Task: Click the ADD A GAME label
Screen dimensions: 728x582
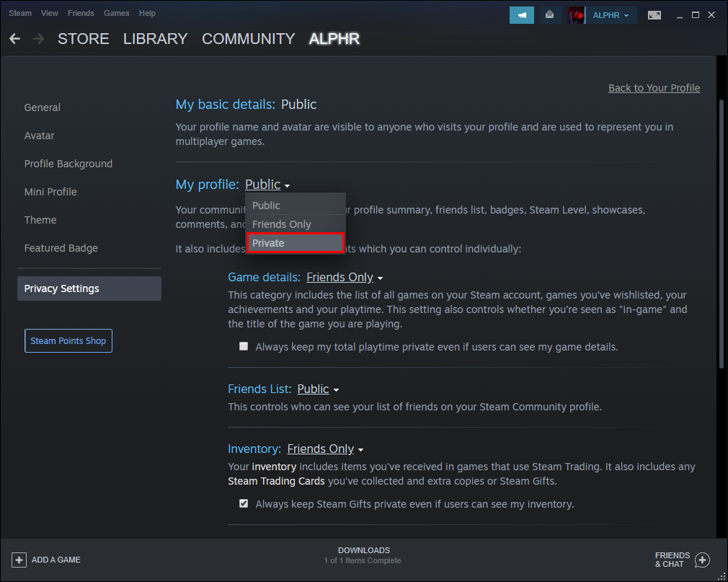Action: [56, 560]
